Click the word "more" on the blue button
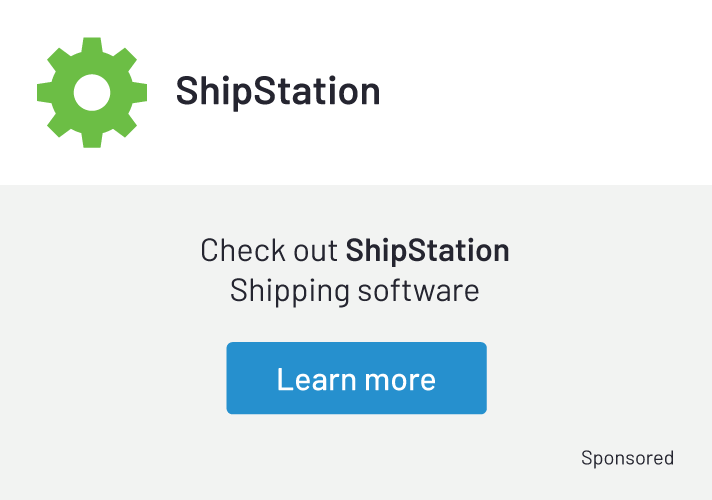The width and height of the screenshot is (712, 500). tap(400, 379)
